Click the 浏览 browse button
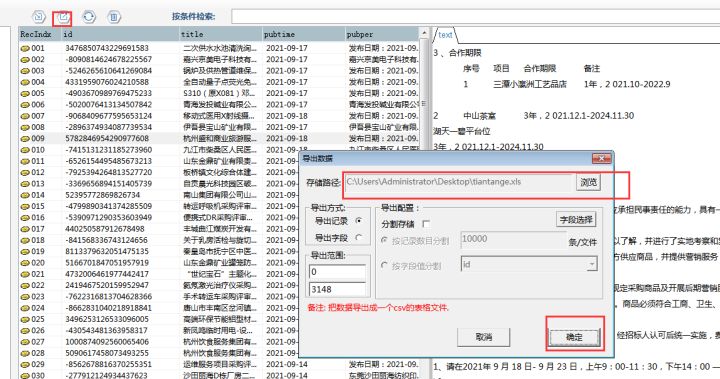720x379 pixels. 588,182
